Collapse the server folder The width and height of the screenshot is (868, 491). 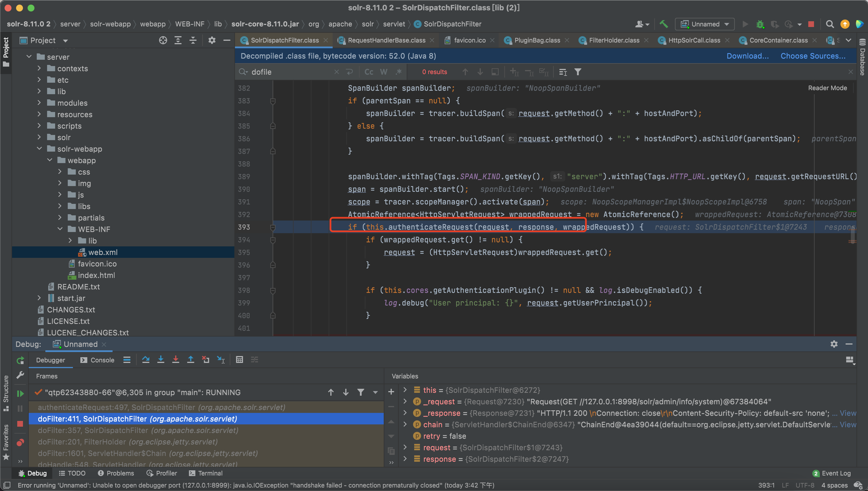[29, 57]
